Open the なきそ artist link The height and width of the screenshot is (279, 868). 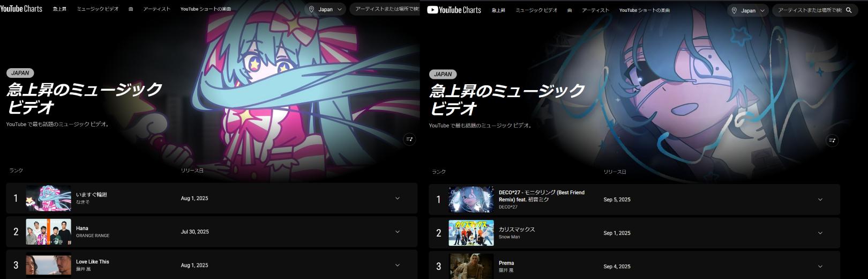tap(83, 202)
